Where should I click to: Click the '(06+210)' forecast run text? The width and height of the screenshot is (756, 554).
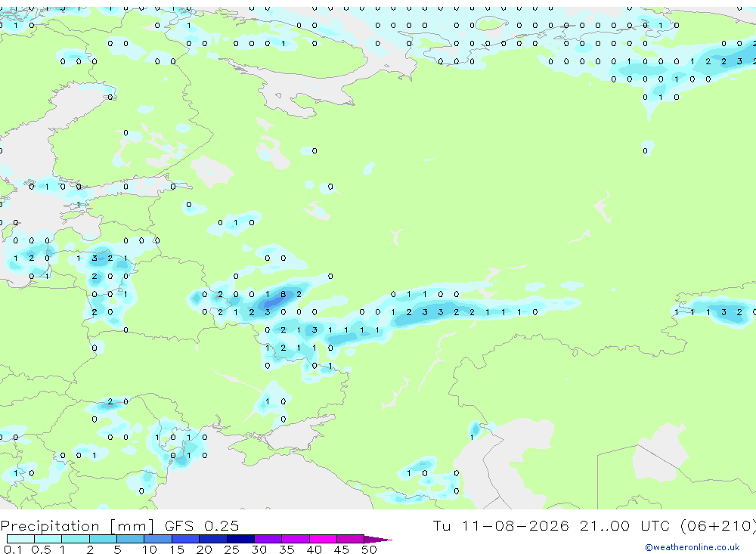point(717,525)
